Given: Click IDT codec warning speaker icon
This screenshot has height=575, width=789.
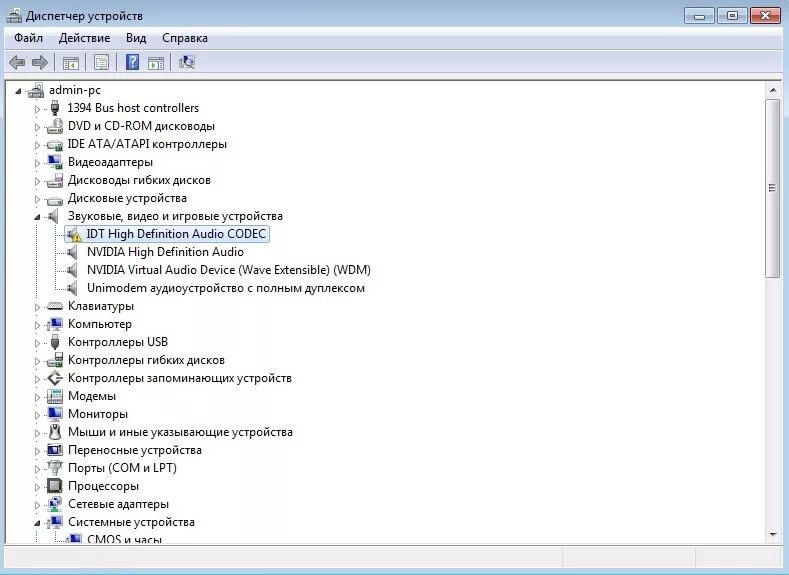Looking at the screenshot, I should (73, 234).
